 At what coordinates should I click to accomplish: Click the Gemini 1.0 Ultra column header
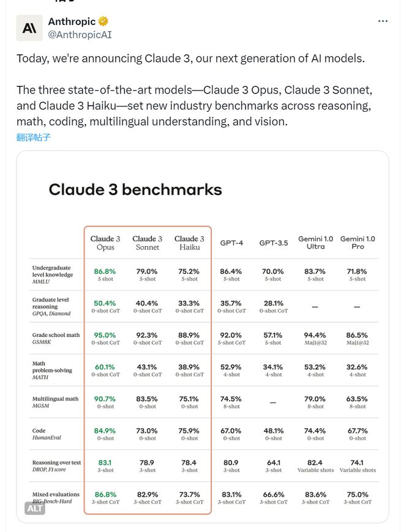click(316, 243)
